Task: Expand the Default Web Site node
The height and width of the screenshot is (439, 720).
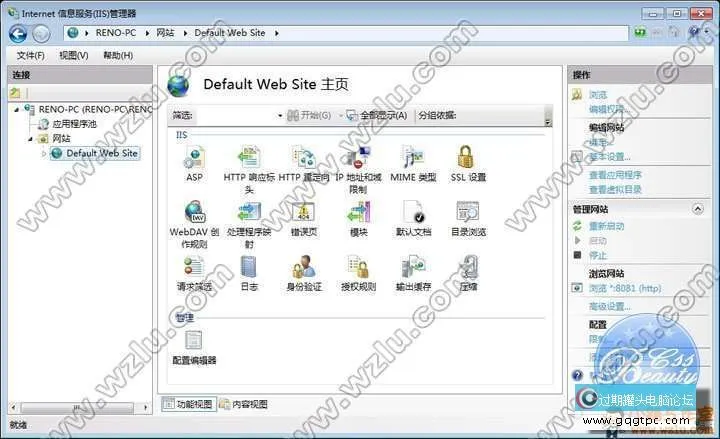Action: click(44, 154)
